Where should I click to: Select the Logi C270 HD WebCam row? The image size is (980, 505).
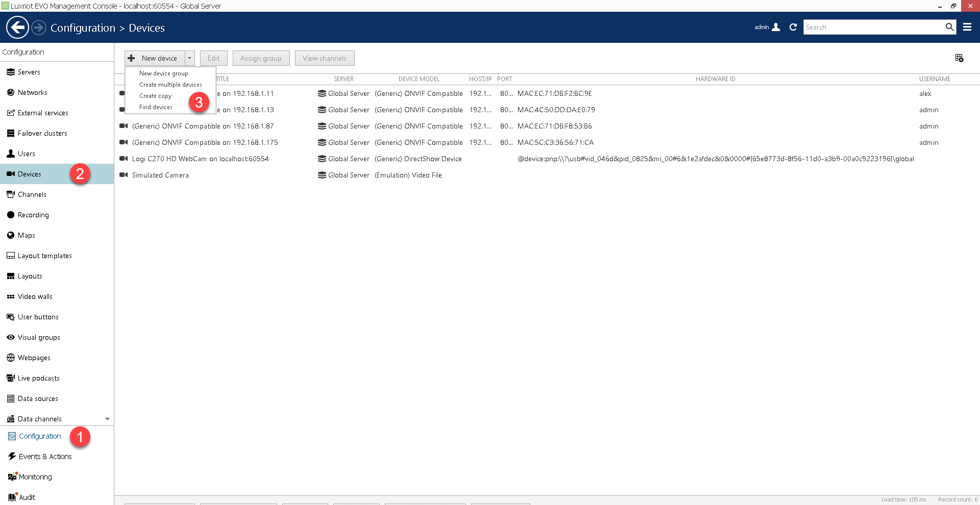200,159
